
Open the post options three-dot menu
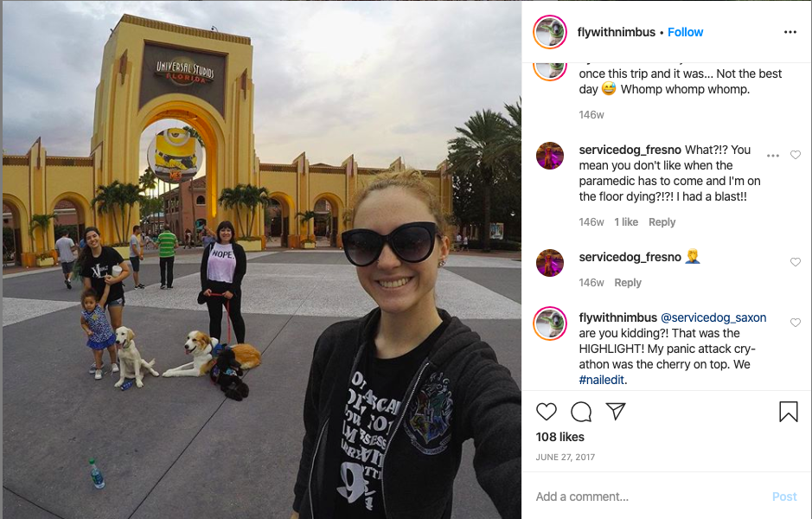(790, 32)
